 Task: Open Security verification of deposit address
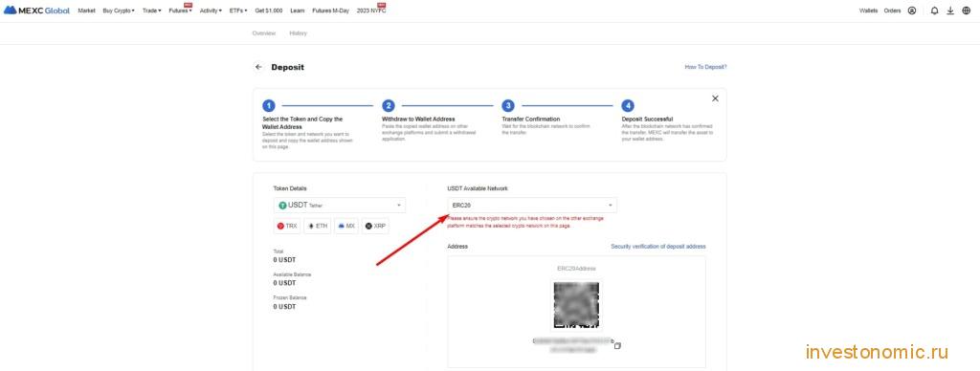(658, 246)
